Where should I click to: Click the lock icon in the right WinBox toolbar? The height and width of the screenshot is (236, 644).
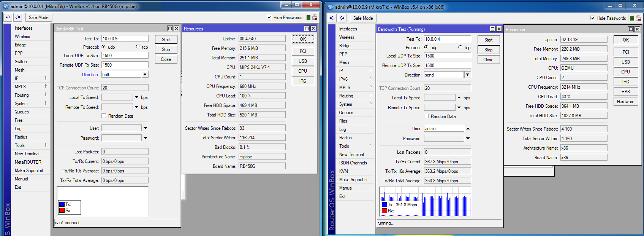pyautogui.click(x=638, y=18)
